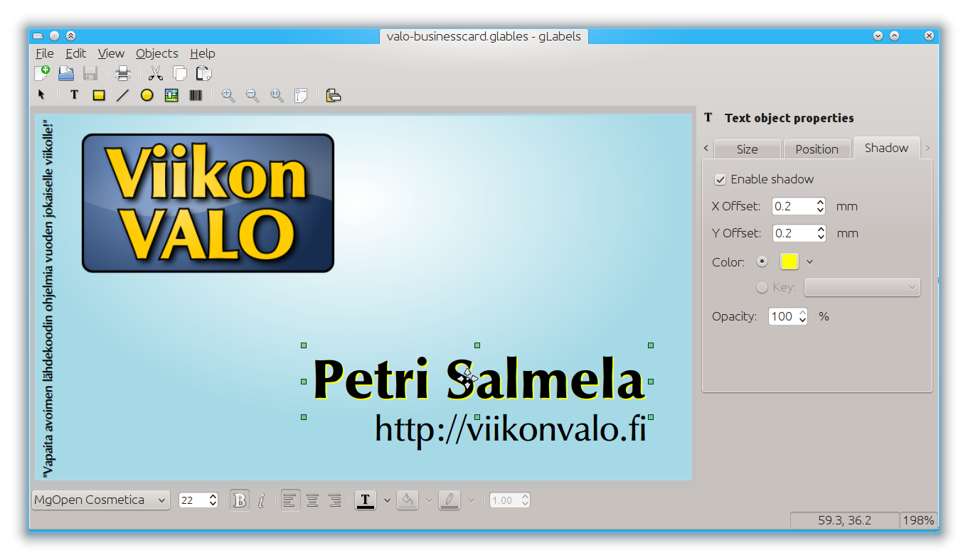Open an existing file from toolbar
This screenshot has width=968, height=560.
(x=66, y=72)
